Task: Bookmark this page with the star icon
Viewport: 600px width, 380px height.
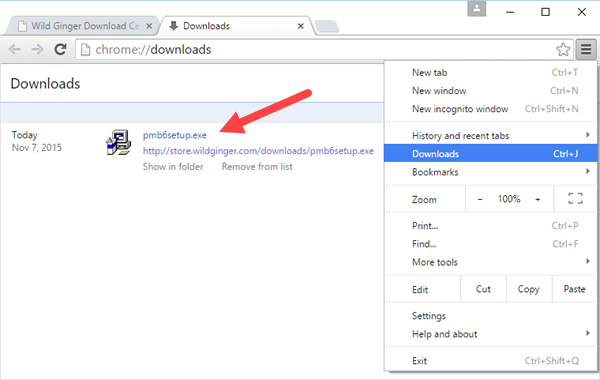Action: (x=563, y=49)
